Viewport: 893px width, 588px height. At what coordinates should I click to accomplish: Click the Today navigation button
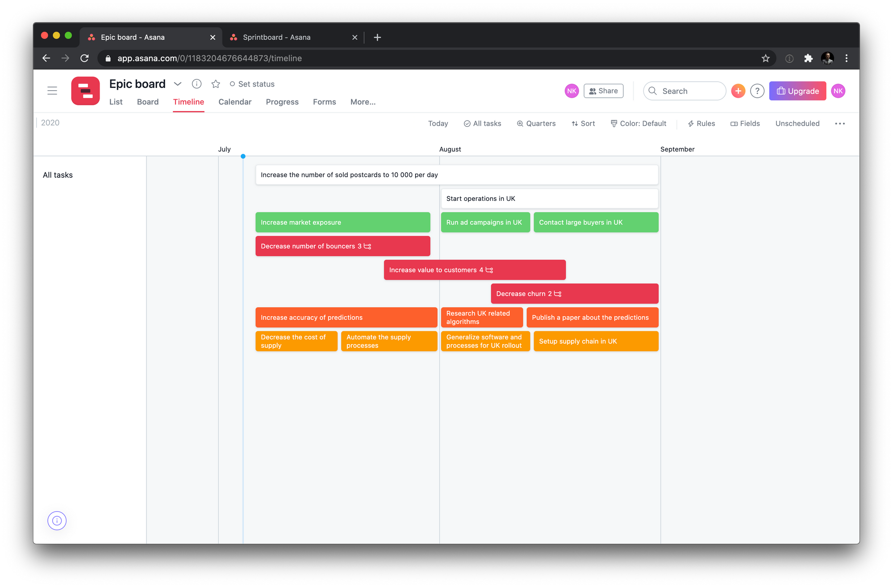click(438, 123)
